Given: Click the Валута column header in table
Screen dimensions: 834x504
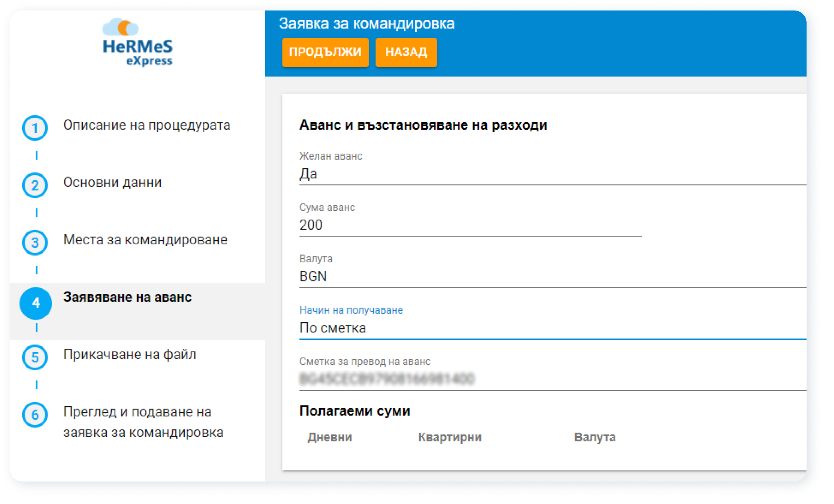Looking at the screenshot, I should [x=595, y=437].
